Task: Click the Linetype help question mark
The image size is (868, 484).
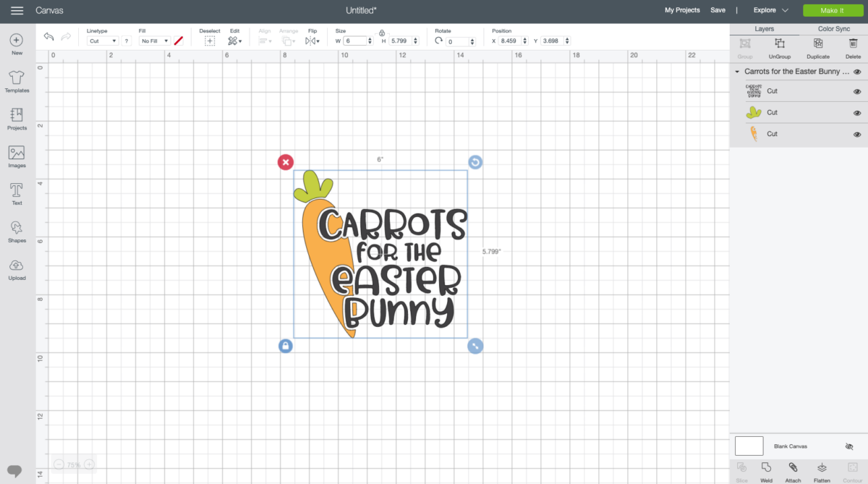Action: [127, 41]
